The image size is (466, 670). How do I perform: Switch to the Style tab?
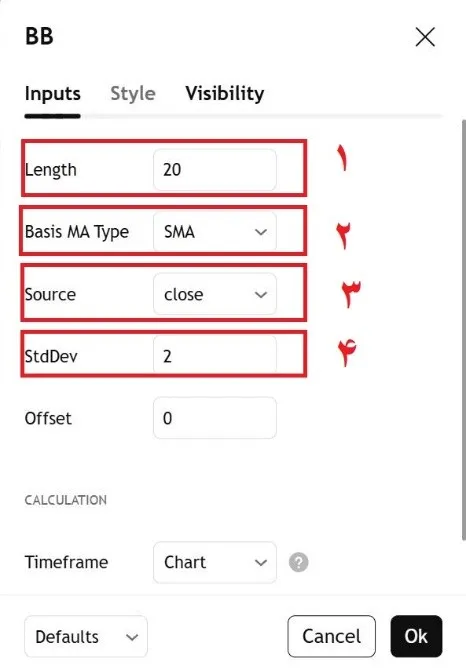tap(133, 93)
